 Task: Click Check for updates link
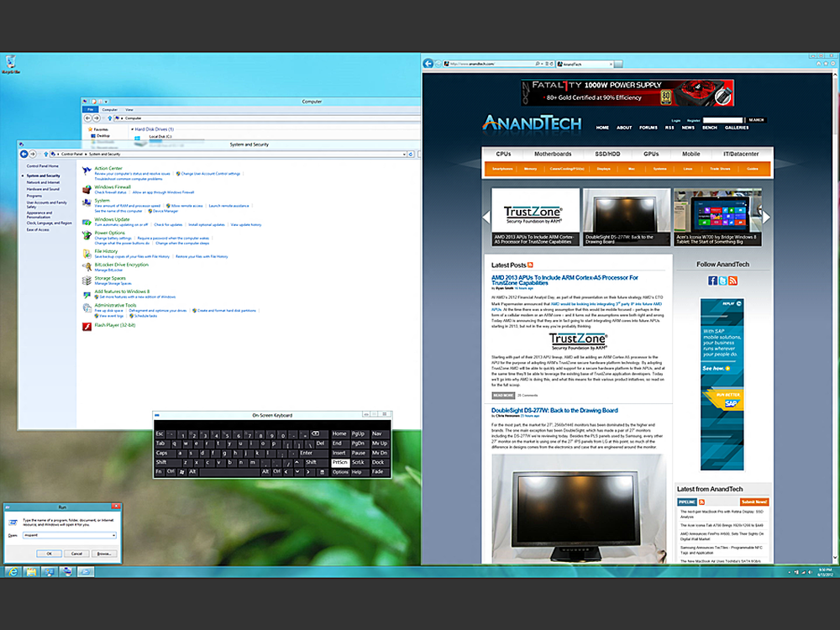[168, 225]
